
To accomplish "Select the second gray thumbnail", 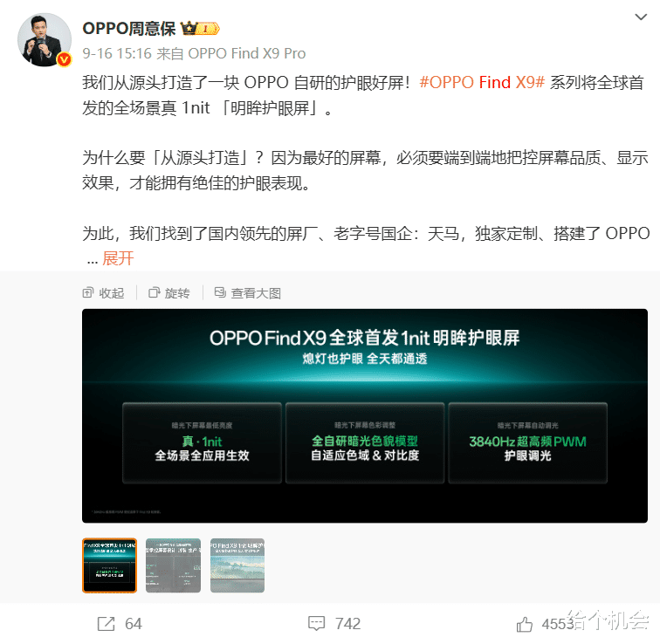I will coord(173,565).
